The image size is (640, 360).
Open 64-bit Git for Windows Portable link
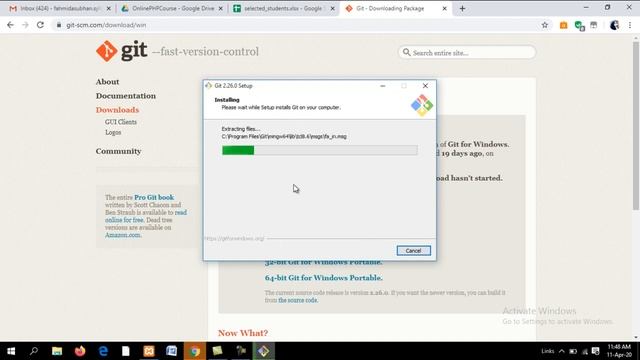324,278
